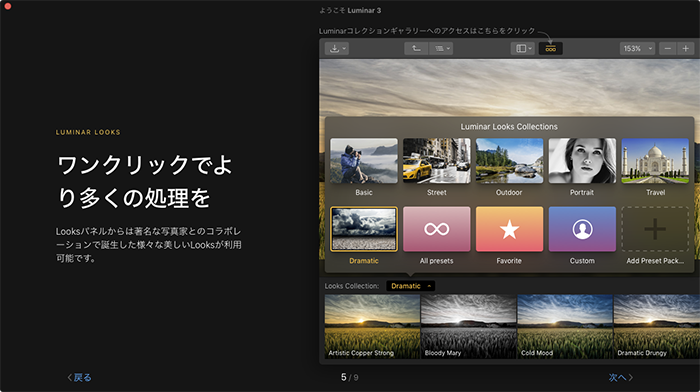
Task: Select the Basic looks collection
Action: click(x=364, y=161)
